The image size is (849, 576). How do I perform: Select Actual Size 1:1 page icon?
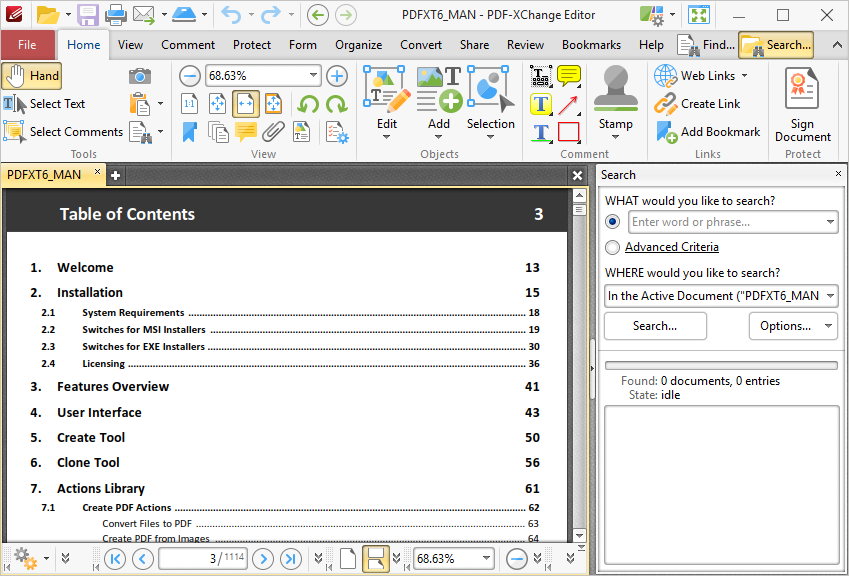point(190,104)
